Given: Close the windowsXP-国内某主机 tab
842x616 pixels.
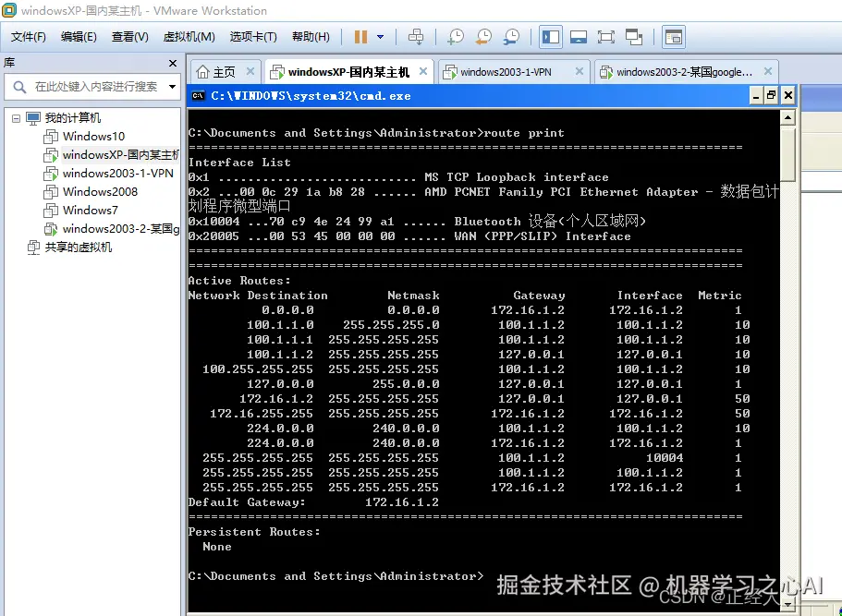Looking at the screenshot, I should [x=423, y=71].
